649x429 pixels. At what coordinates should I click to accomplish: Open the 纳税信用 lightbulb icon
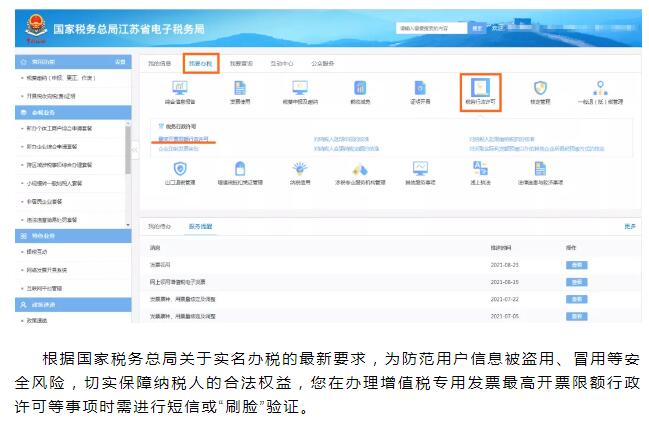300,169
